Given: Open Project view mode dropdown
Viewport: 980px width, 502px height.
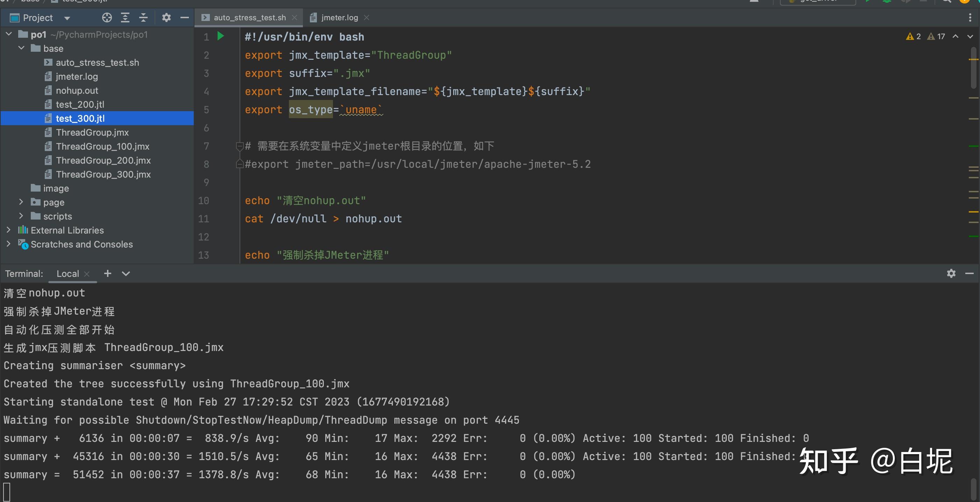Looking at the screenshot, I should point(68,18).
